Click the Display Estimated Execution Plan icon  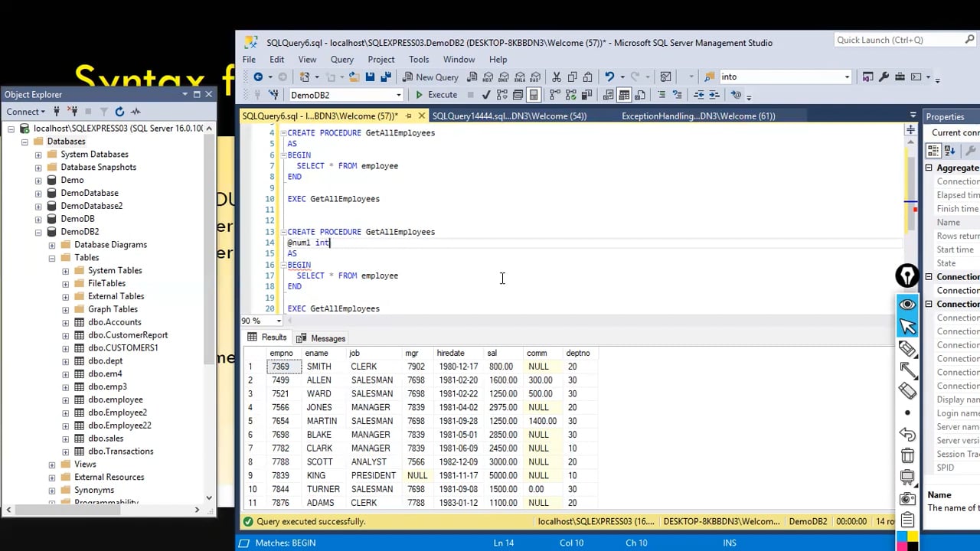502,95
